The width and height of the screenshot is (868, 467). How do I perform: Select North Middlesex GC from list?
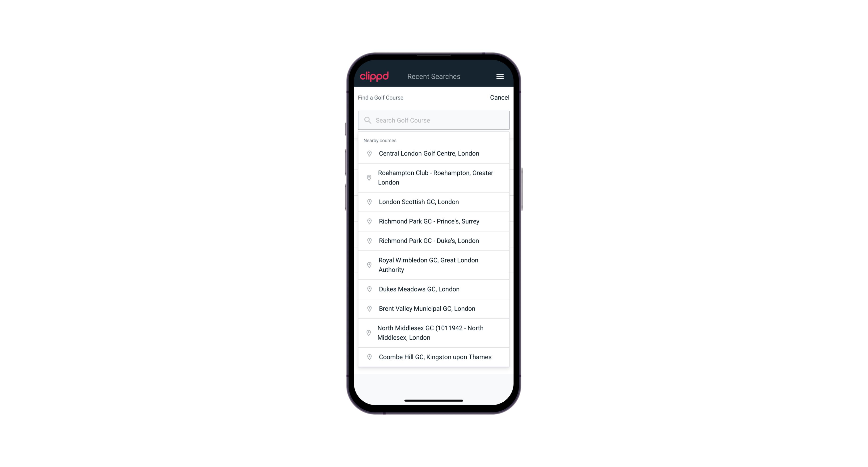tap(434, 332)
